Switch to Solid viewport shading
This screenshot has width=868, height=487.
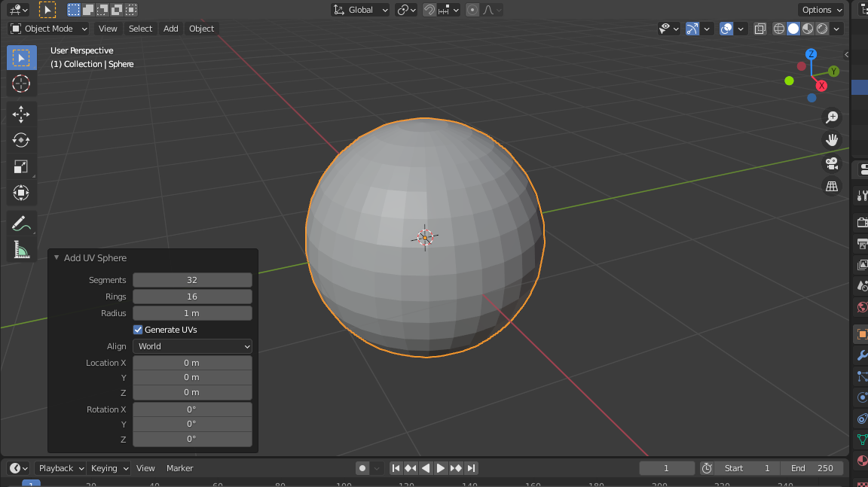[793, 29]
